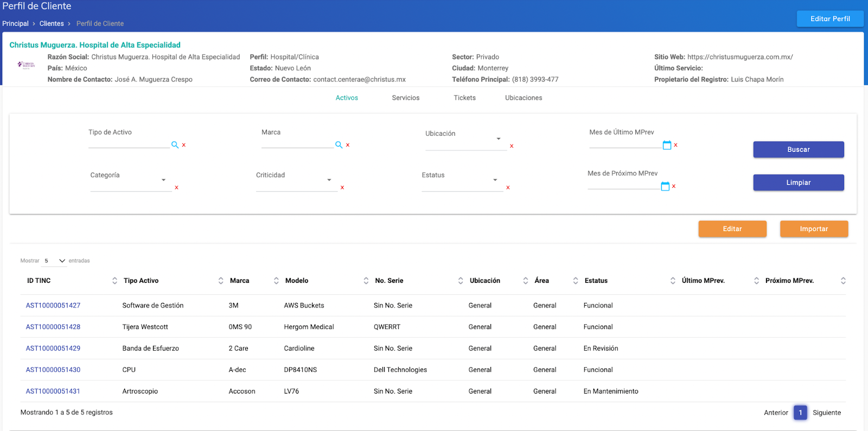Sort the table by ID TINC column

[x=114, y=281]
